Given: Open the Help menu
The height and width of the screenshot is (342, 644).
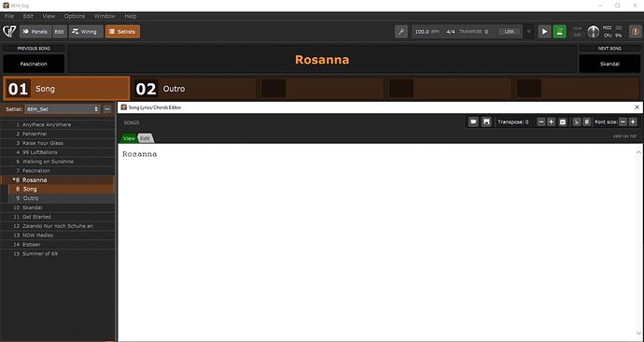Looking at the screenshot, I should point(131,16).
